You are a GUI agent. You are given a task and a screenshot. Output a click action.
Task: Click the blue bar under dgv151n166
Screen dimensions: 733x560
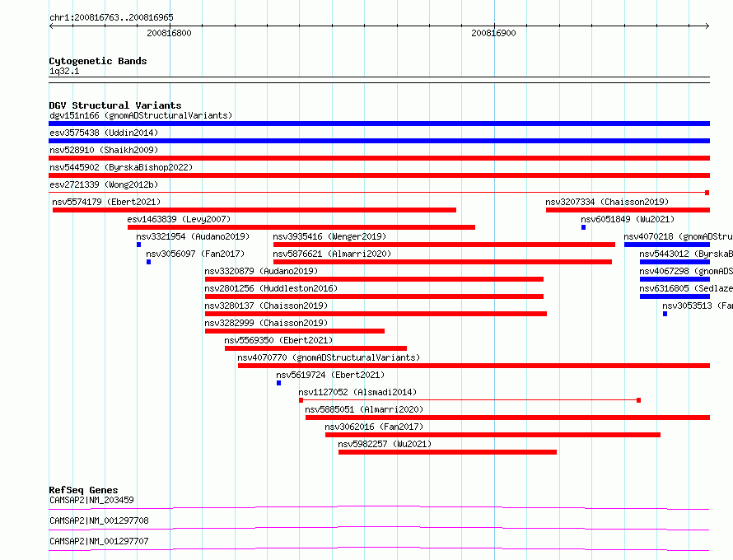[379, 124]
